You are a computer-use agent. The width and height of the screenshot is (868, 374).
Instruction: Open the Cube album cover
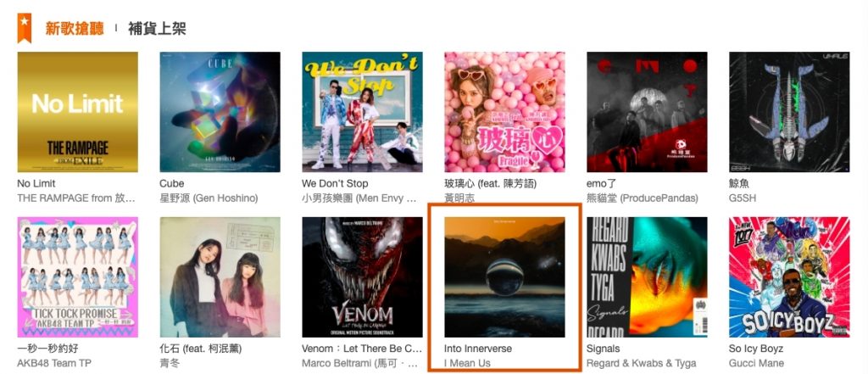coord(220,112)
